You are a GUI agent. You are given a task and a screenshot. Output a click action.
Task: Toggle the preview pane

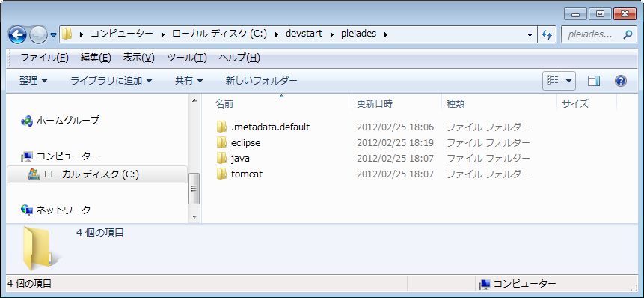tap(594, 81)
